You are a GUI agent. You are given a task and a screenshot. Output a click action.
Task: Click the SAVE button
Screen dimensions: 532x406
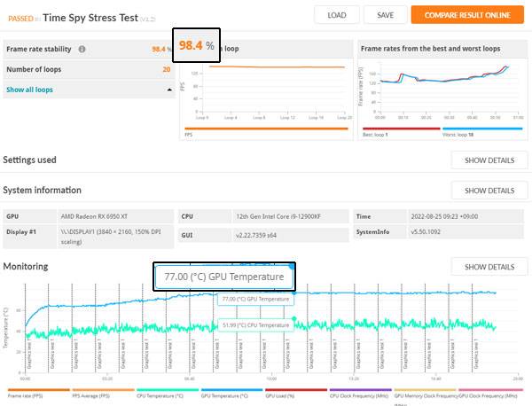385,15
